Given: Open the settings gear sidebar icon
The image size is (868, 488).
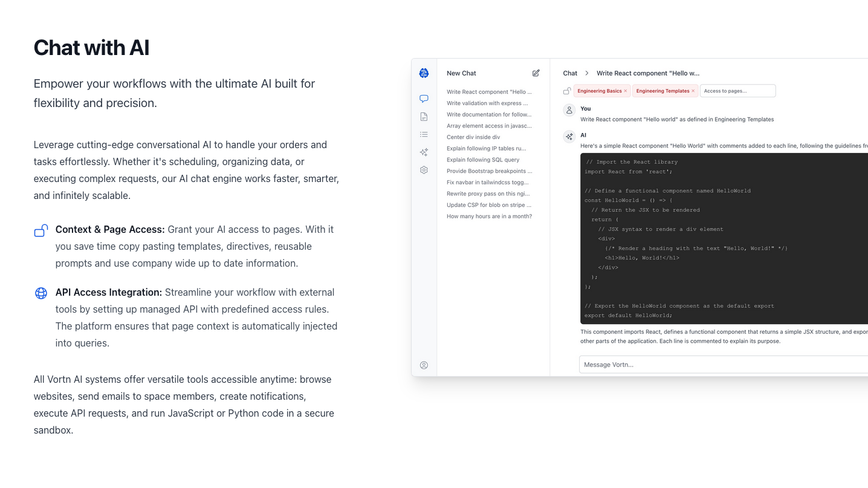Looking at the screenshot, I should [x=424, y=170].
